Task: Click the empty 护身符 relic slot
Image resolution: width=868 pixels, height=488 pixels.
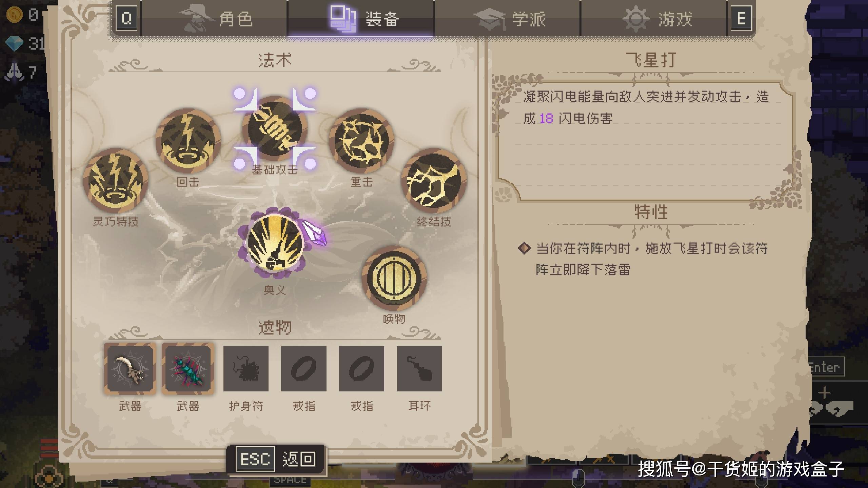Action: [246, 369]
